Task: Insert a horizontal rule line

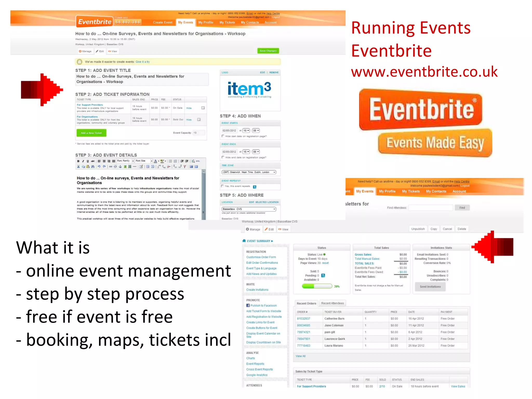Action: coord(135,167)
